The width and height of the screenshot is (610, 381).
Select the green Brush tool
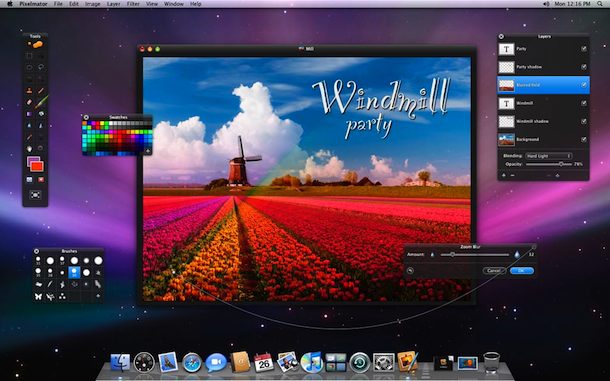click(x=42, y=102)
